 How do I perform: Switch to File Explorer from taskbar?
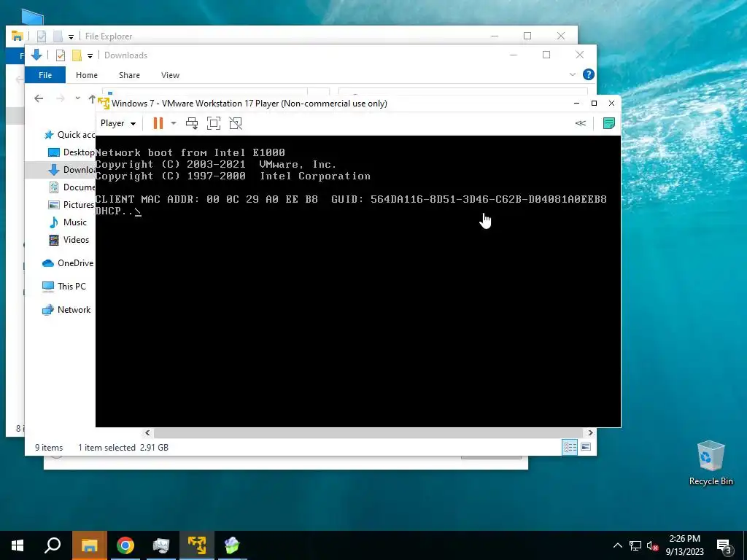pyautogui.click(x=89, y=545)
